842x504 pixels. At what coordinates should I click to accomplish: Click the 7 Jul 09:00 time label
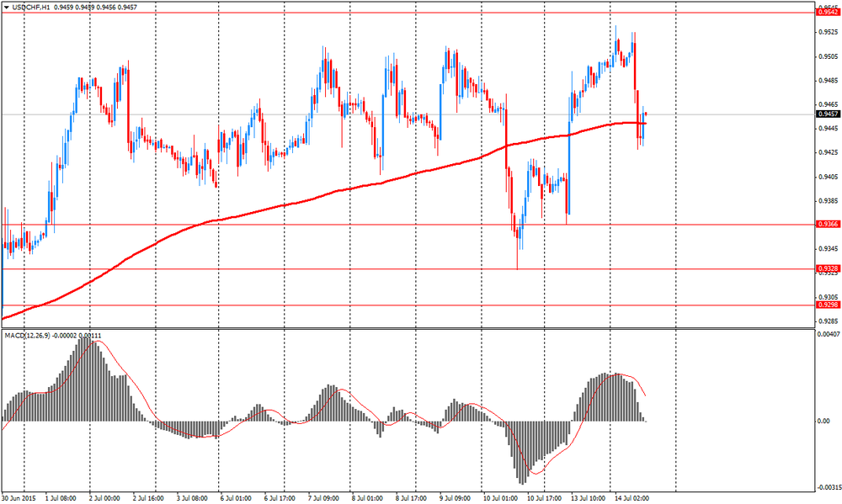(x=324, y=498)
